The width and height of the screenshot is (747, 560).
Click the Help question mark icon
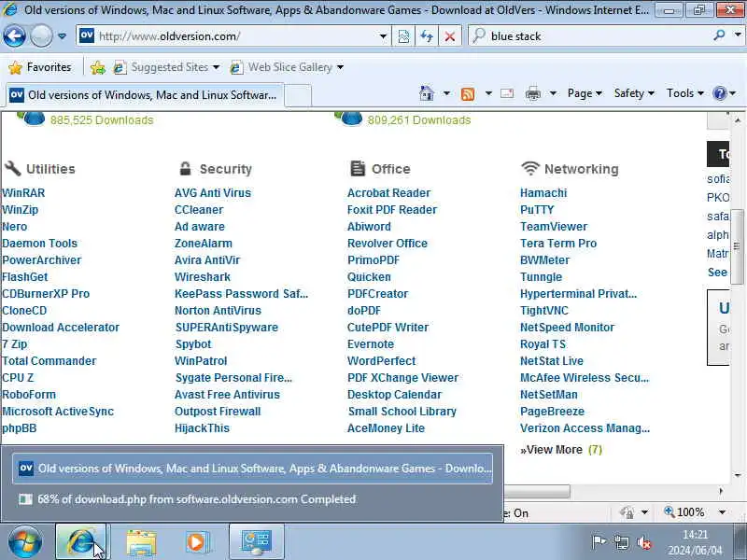click(x=719, y=93)
